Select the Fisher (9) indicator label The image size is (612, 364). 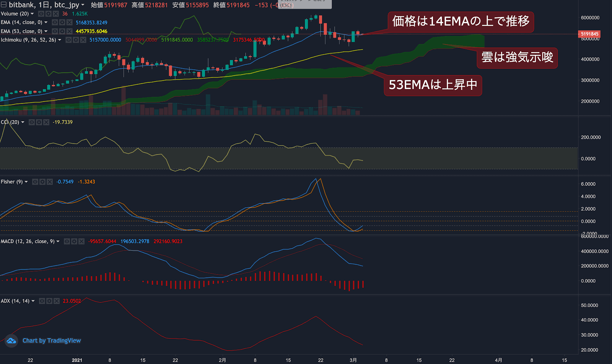[11, 182]
